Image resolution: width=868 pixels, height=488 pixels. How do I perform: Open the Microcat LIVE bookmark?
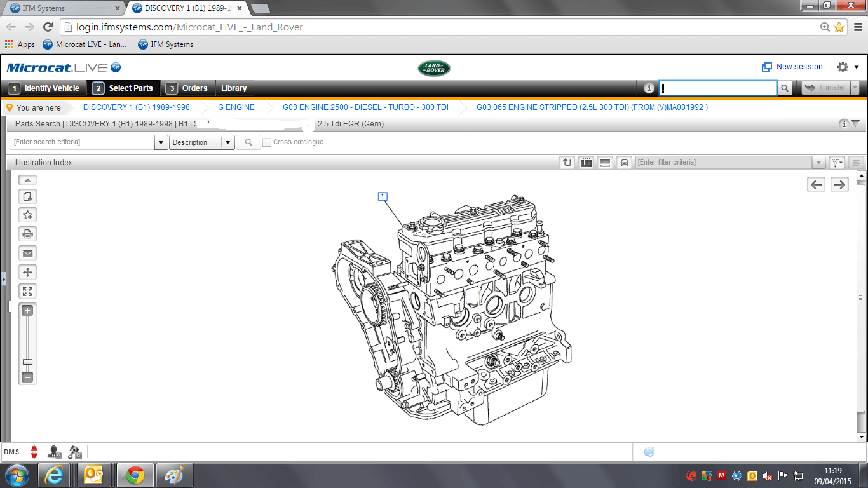pos(85,44)
